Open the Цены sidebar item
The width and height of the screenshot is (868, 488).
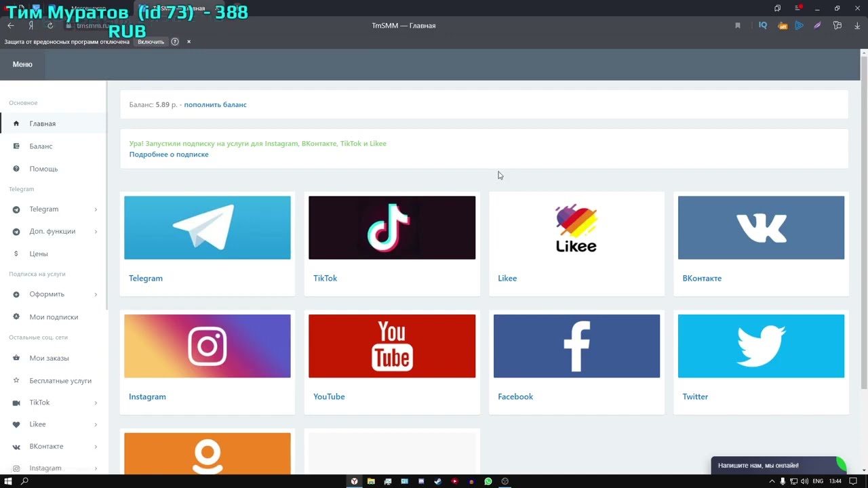click(53, 253)
